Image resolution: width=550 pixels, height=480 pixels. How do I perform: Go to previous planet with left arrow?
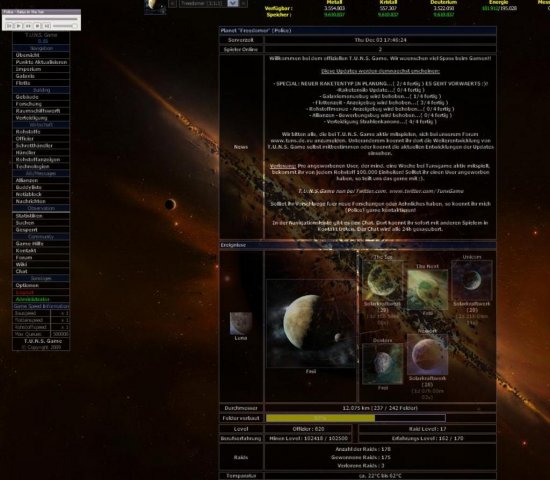click(173, 3)
